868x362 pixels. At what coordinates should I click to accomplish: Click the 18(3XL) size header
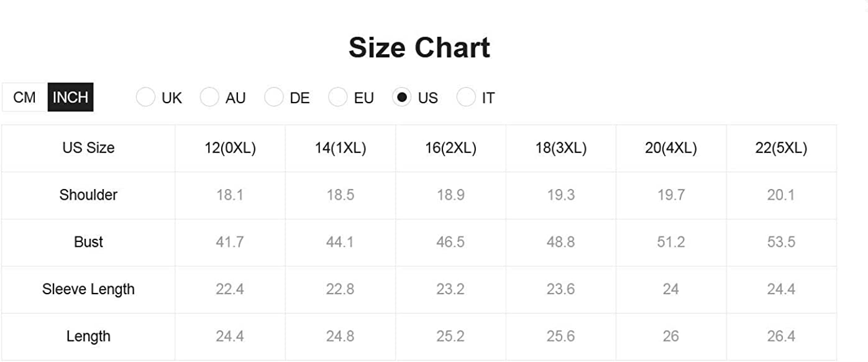[x=560, y=148]
